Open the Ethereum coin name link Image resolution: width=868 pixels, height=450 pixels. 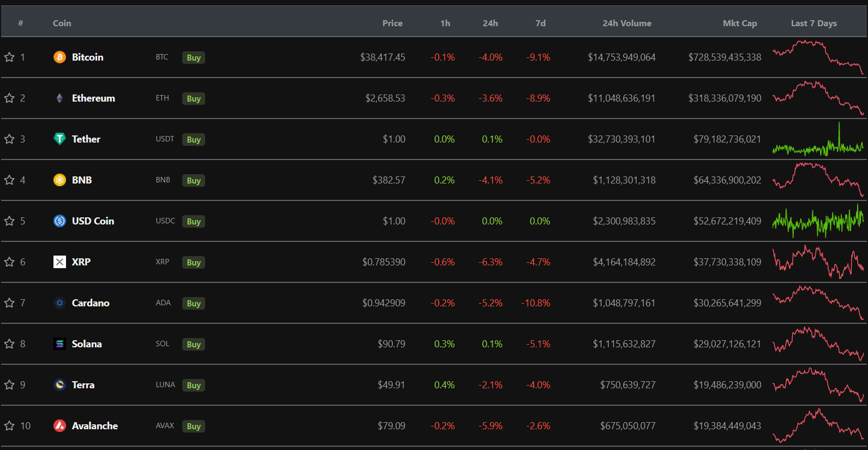click(x=93, y=98)
